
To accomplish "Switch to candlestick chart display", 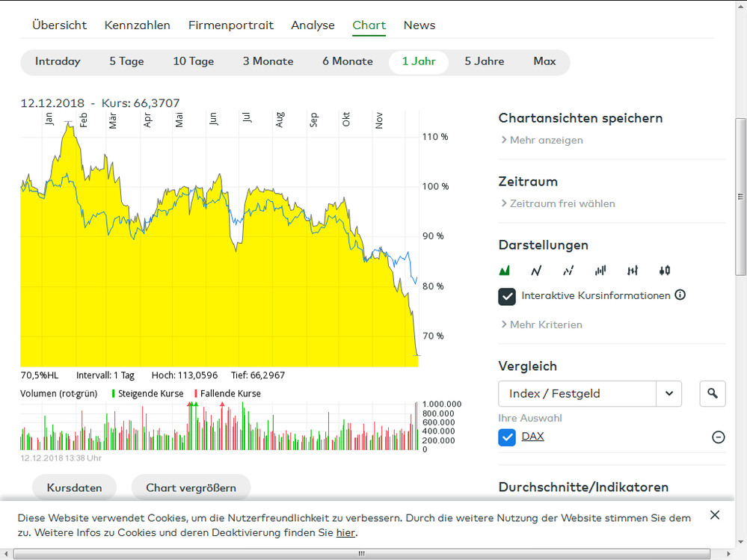I will (x=664, y=270).
